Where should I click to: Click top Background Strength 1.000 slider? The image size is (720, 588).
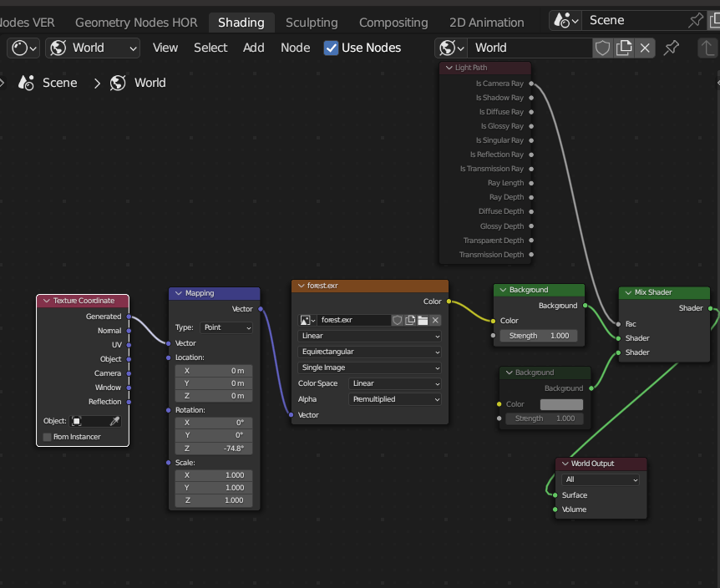539,336
